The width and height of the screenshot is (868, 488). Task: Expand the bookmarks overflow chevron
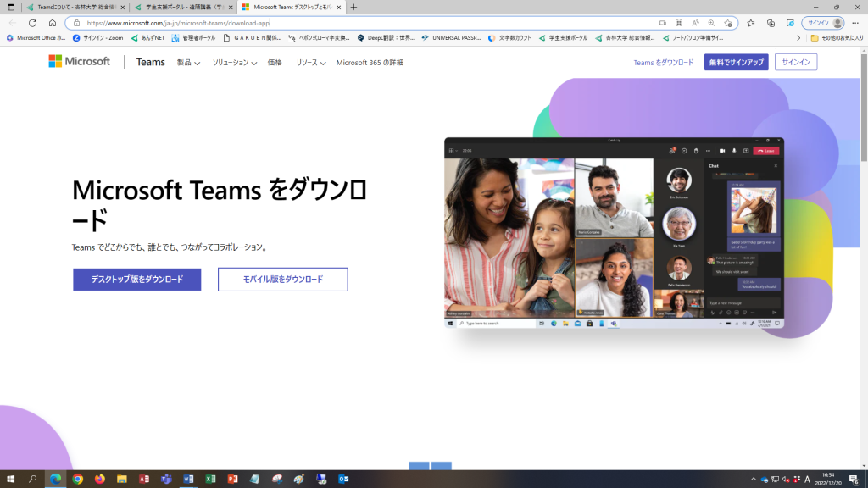tap(798, 37)
